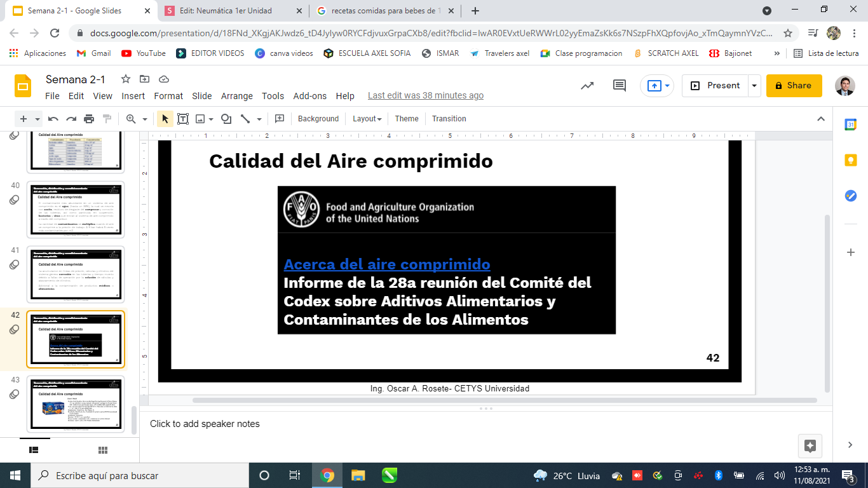The image size is (868, 488).
Task: Open the Transition panel button
Action: (x=449, y=119)
